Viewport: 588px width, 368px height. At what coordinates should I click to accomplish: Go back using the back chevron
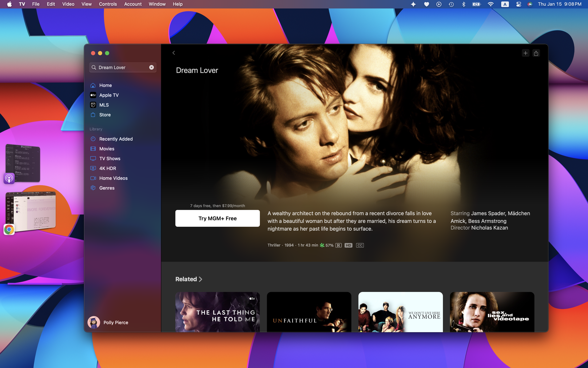(x=174, y=53)
